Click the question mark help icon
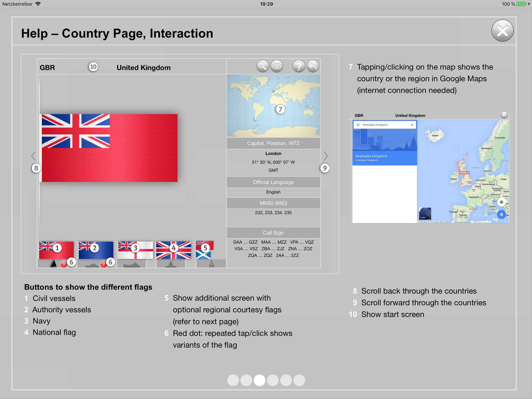 click(299, 66)
